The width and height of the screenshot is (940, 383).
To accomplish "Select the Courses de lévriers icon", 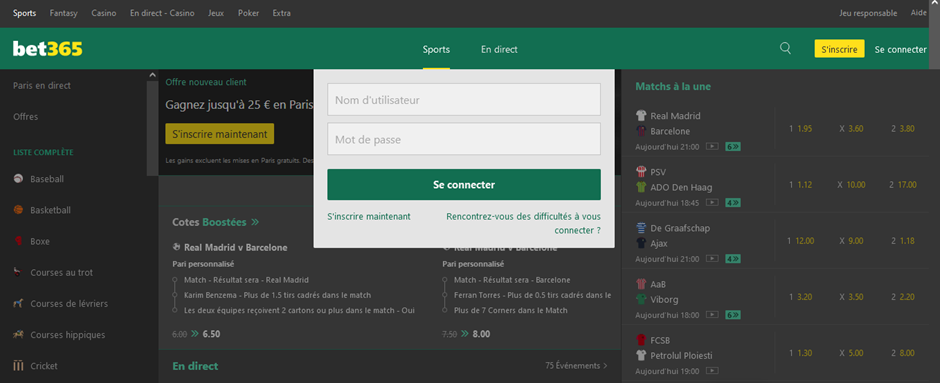I will coord(19,303).
